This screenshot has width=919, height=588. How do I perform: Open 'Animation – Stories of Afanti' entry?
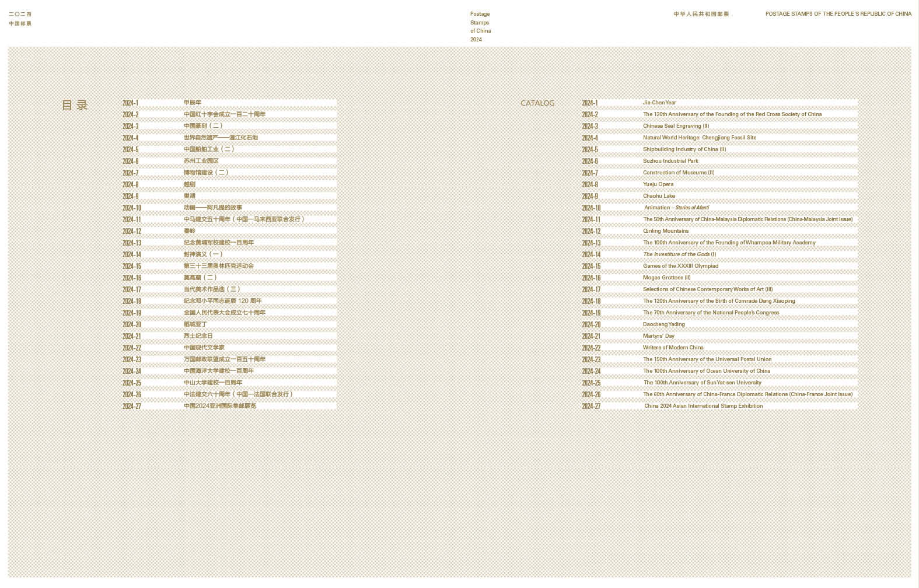click(676, 208)
